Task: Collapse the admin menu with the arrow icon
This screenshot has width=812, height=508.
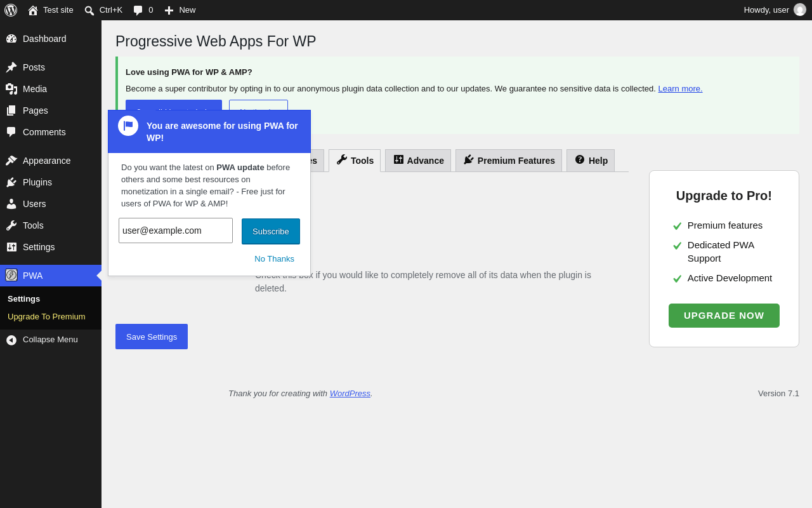Action: 11,340
